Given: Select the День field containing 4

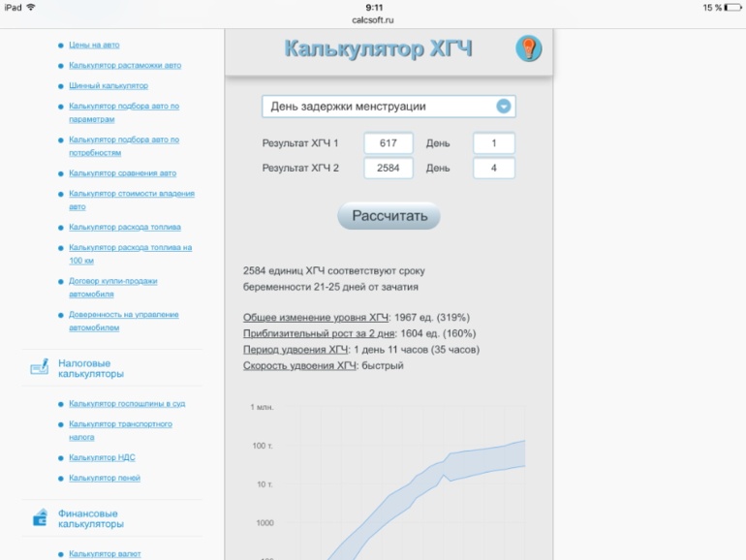Looking at the screenshot, I should click(493, 169).
